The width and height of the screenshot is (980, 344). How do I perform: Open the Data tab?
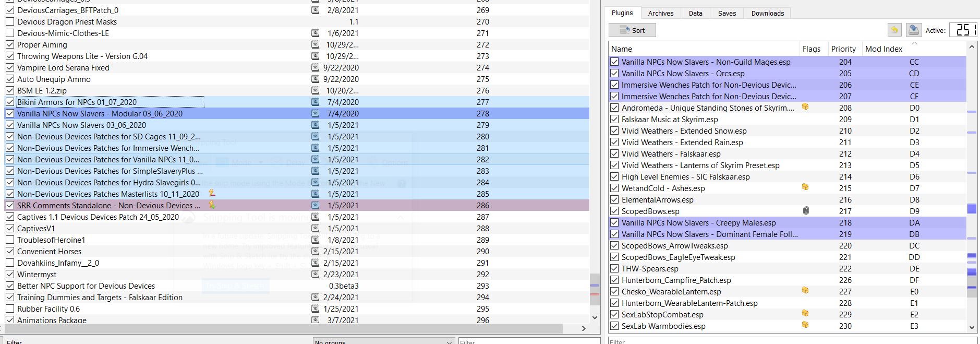(x=696, y=14)
